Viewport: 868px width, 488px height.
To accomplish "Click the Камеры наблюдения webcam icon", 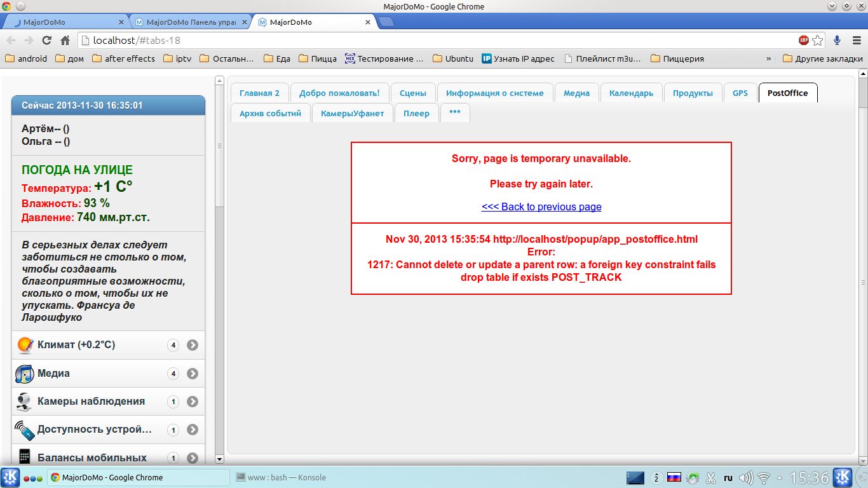I will coord(25,402).
